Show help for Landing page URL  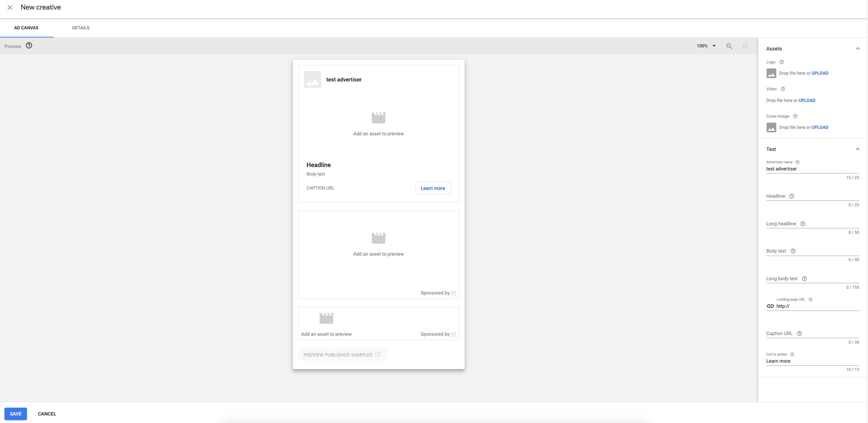(810, 300)
